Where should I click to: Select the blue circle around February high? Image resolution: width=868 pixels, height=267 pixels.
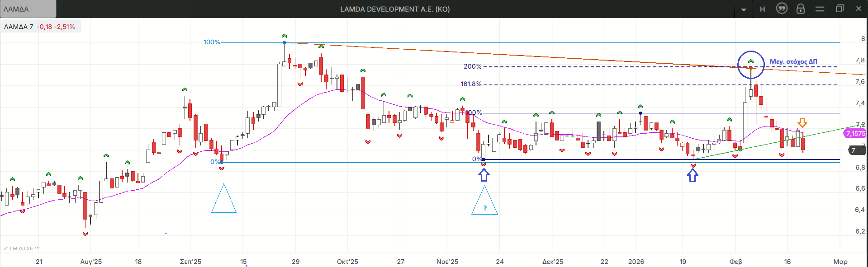coord(751,65)
